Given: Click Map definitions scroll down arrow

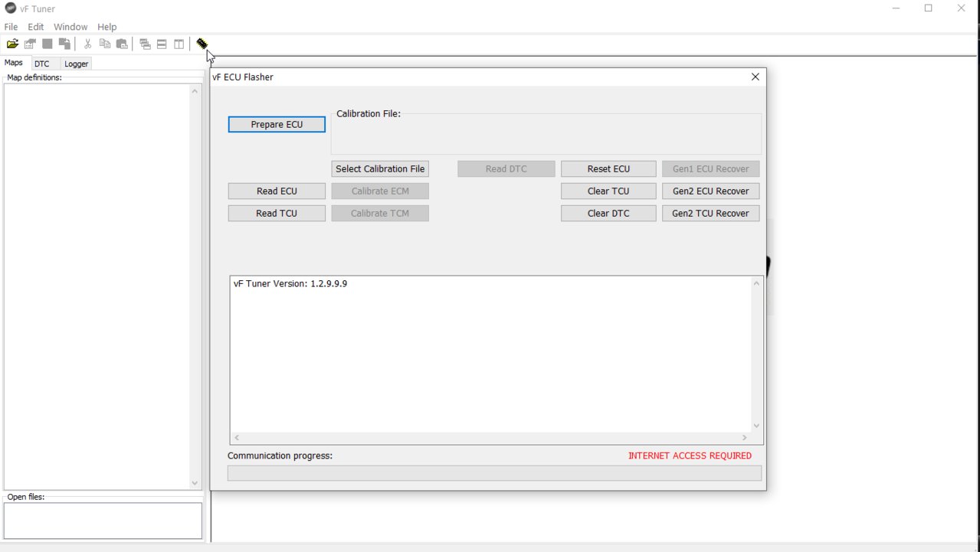Looking at the screenshot, I should (195, 483).
